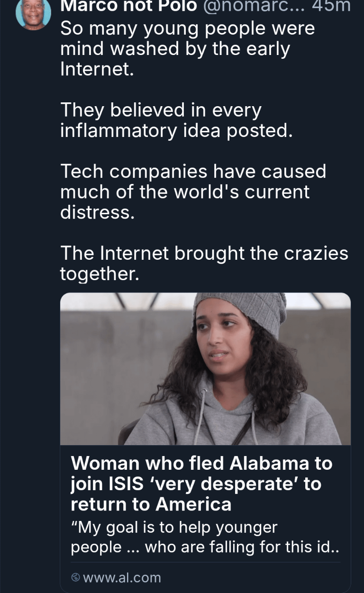Open Marco not Polo's profile avatar
Viewport: 364px width, 593px height.
click(33, 12)
